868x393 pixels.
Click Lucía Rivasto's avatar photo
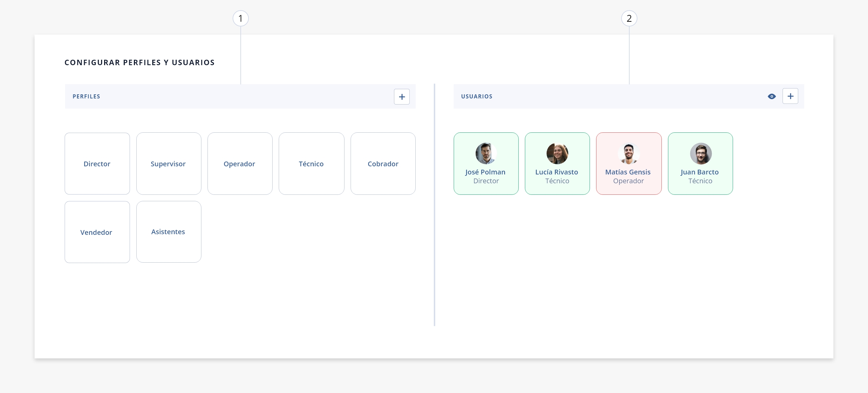tap(557, 153)
